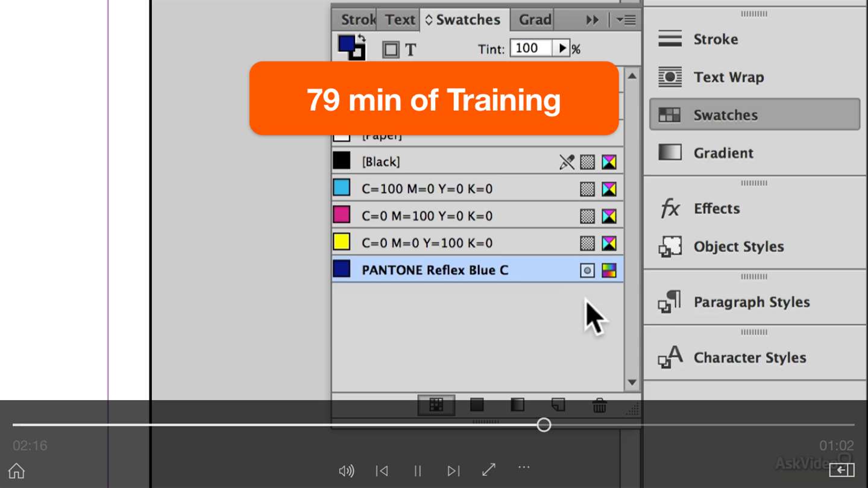Click spot color icon on PANTONE row
Viewport: 868px width, 488px height.
(587, 271)
